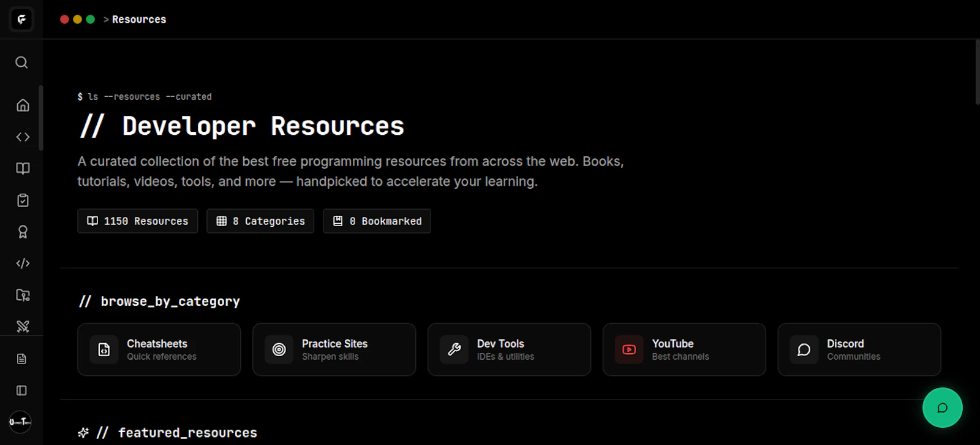Open the crossed swords sidebar icon
The image size is (980, 445).
pos(23,326)
